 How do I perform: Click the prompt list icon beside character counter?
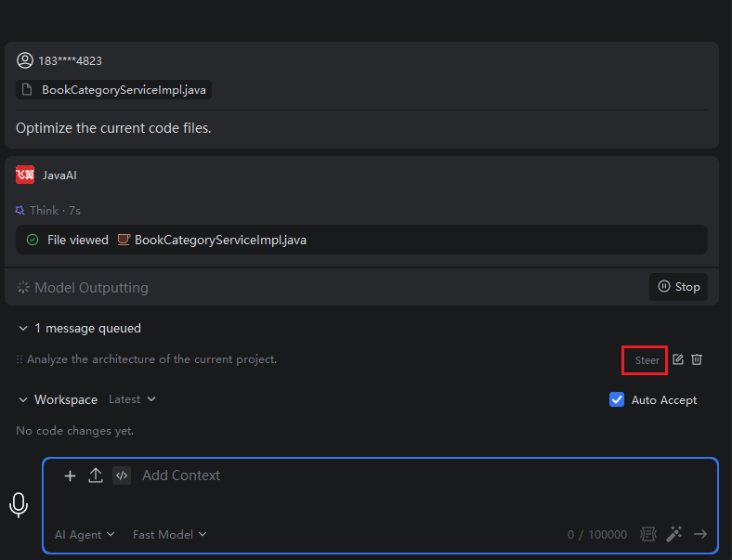tap(648, 534)
